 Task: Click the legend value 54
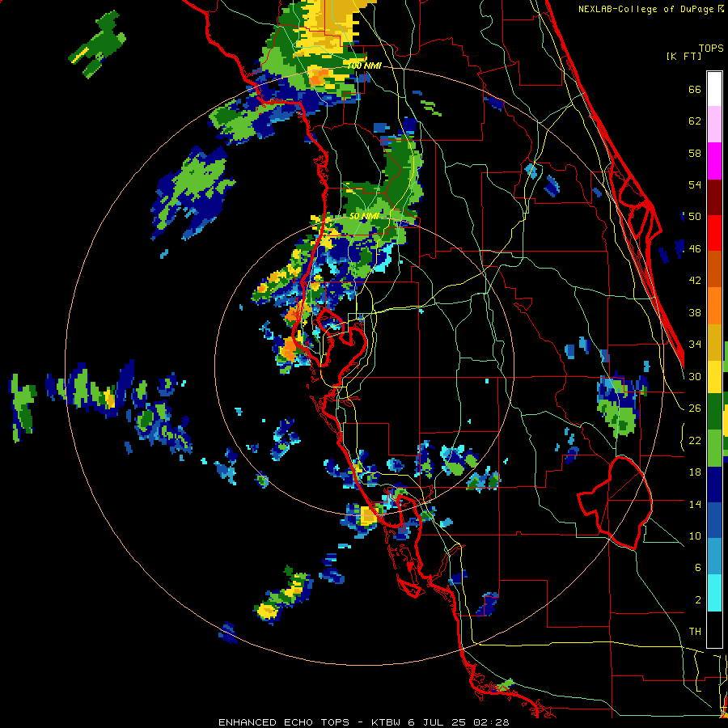point(695,184)
